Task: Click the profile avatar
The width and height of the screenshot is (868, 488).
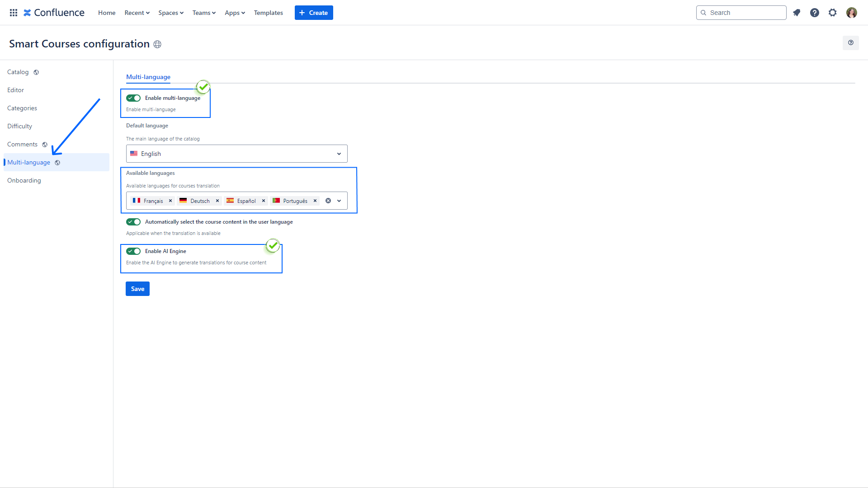Action: click(852, 13)
